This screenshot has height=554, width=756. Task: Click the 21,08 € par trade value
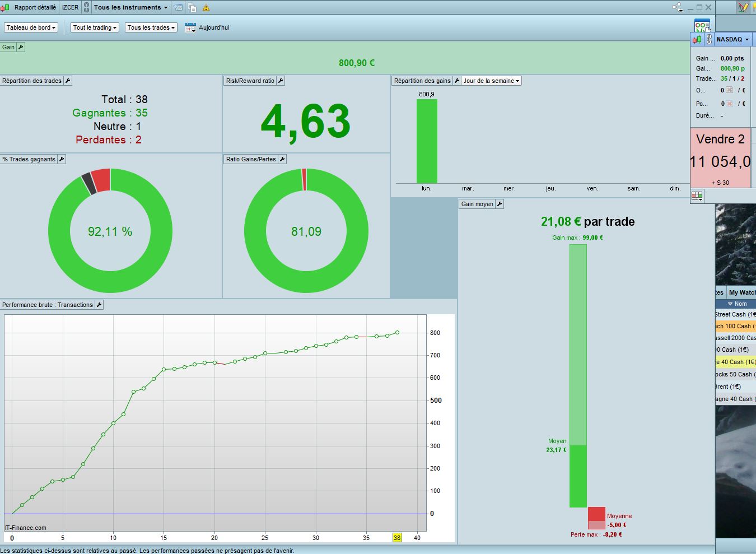pos(588,221)
